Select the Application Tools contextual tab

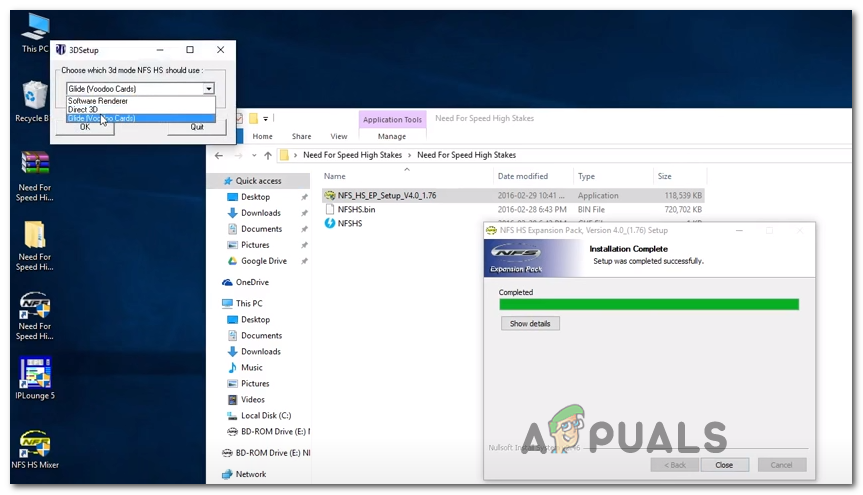(392, 119)
